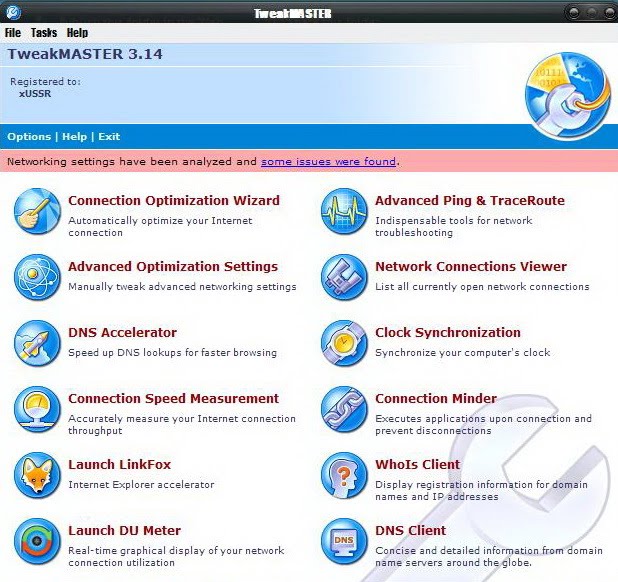The image size is (618, 582).
Task: Open Advanced Ping & TraceRoute title
Action: [470, 201]
